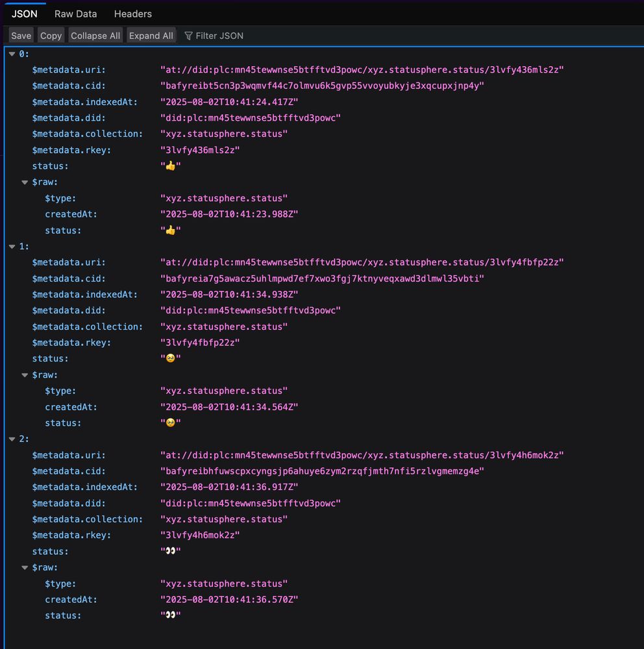644x649 pixels.
Task: Click $metadata.collection key in item 2
Action: pyautogui.click(x=88, y=519)
